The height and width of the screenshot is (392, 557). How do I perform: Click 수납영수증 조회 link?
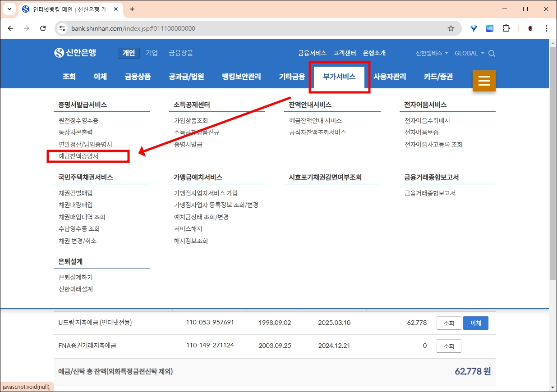click(x=79, y=228)
